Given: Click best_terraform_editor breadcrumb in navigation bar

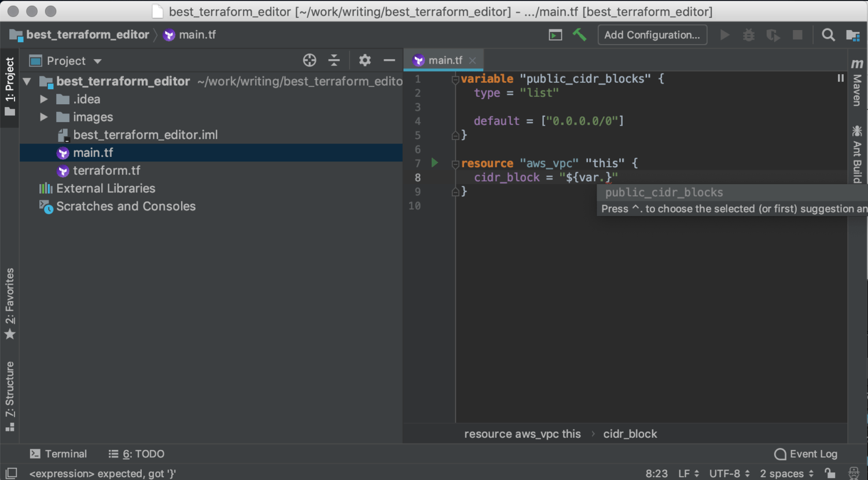Looking at the screenshot, I should (x=87, y=35).
